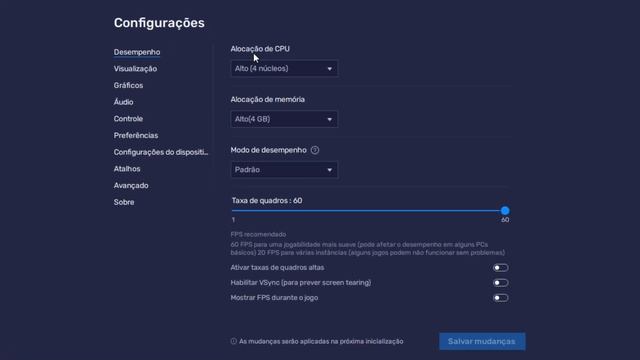The height and width of the screenshot is (360, 640).
Task: Switch to the Visualização section
Action: (x=135, y=69)
